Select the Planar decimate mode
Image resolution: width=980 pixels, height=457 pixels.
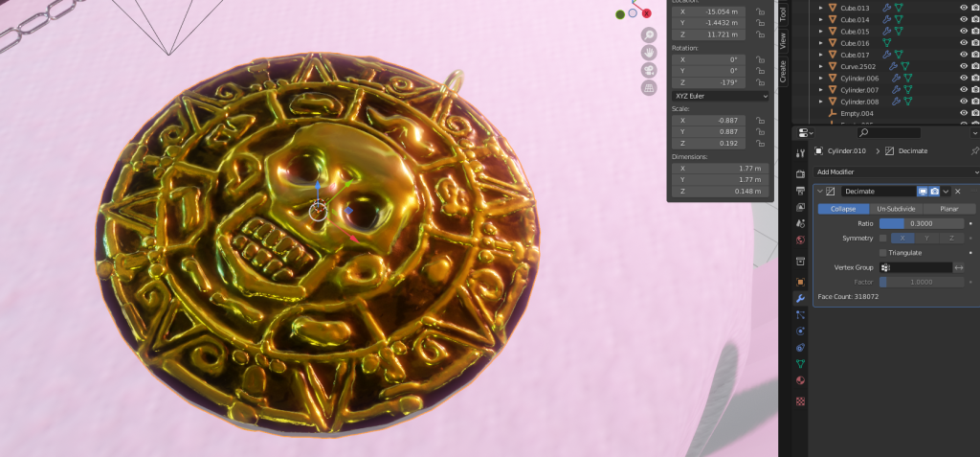click(x=948, y=209)
